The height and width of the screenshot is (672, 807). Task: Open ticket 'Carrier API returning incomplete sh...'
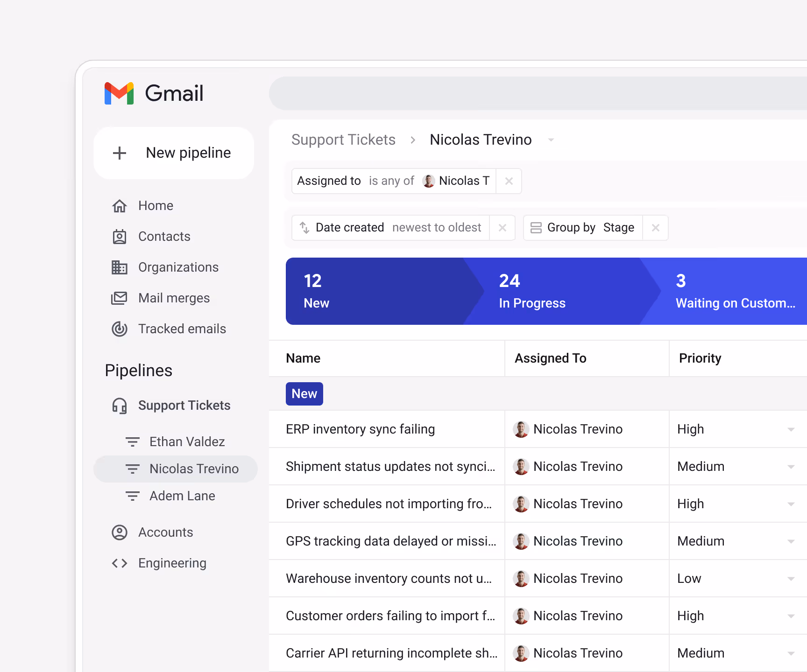[x=392, y=653]
